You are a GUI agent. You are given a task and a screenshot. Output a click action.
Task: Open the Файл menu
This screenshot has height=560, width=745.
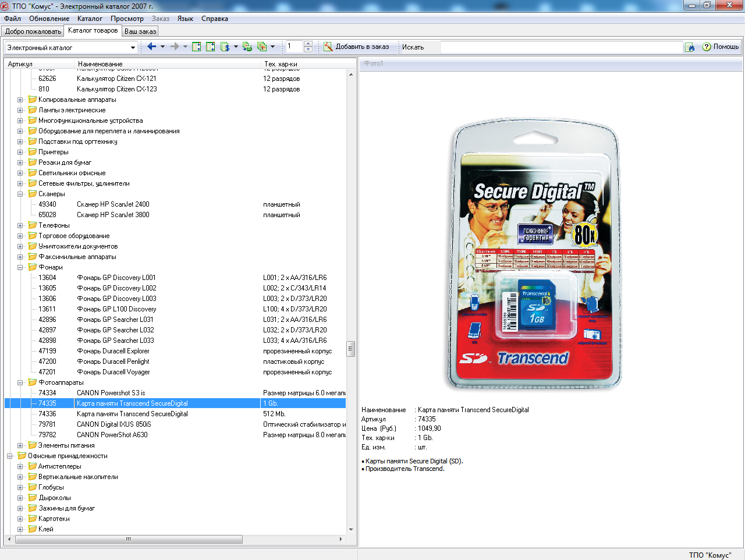(12, 19)
